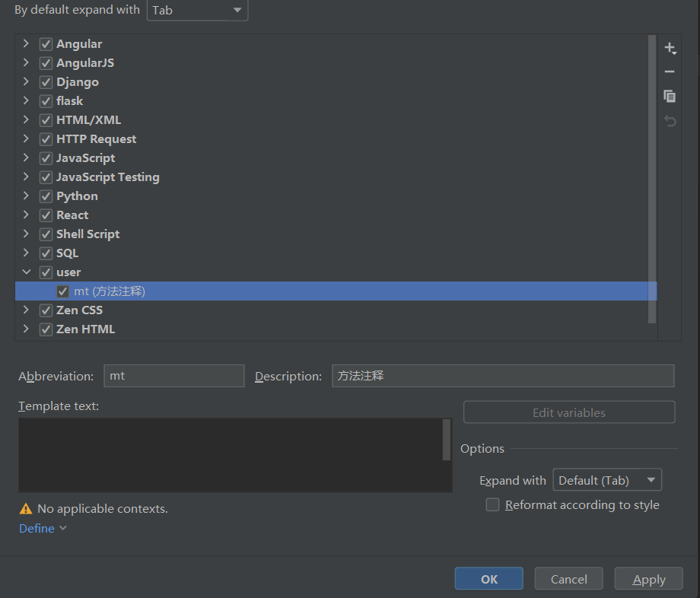Disable the HTTP Request group checkbox
This screenshot has height=598, width=700.
[46, 139]
